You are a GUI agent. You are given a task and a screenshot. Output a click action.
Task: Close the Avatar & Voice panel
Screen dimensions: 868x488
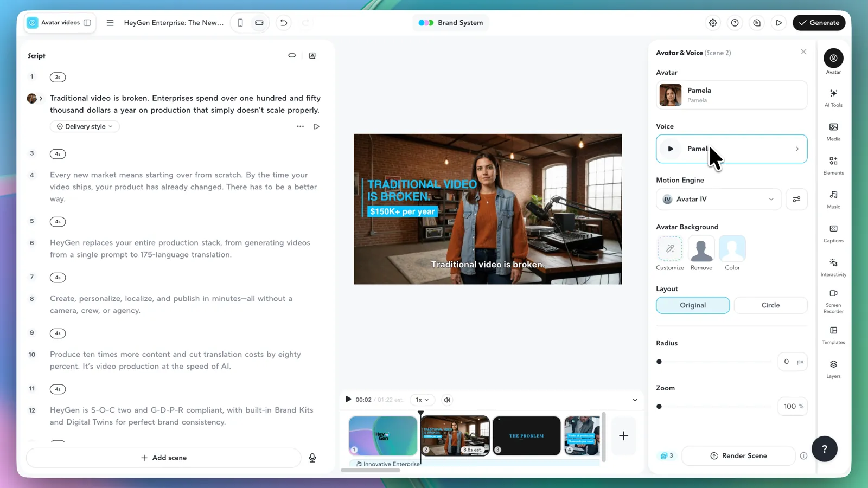point(803,52)
